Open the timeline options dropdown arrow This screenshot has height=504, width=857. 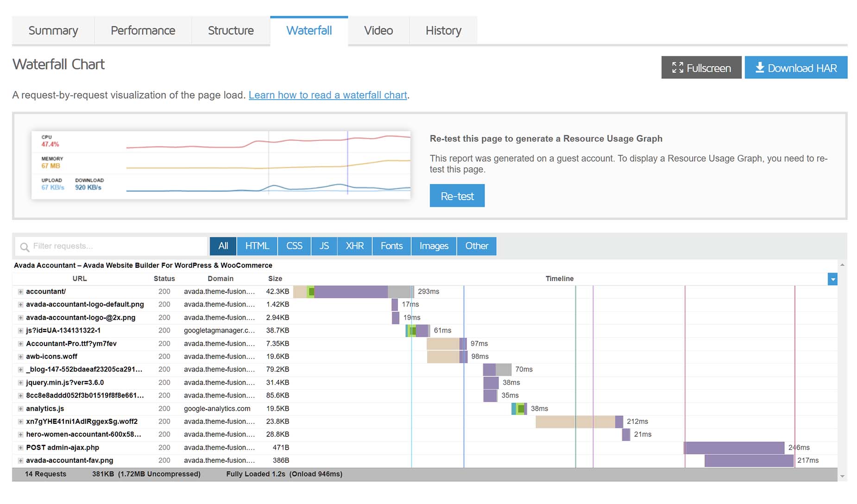pos(832,279)
